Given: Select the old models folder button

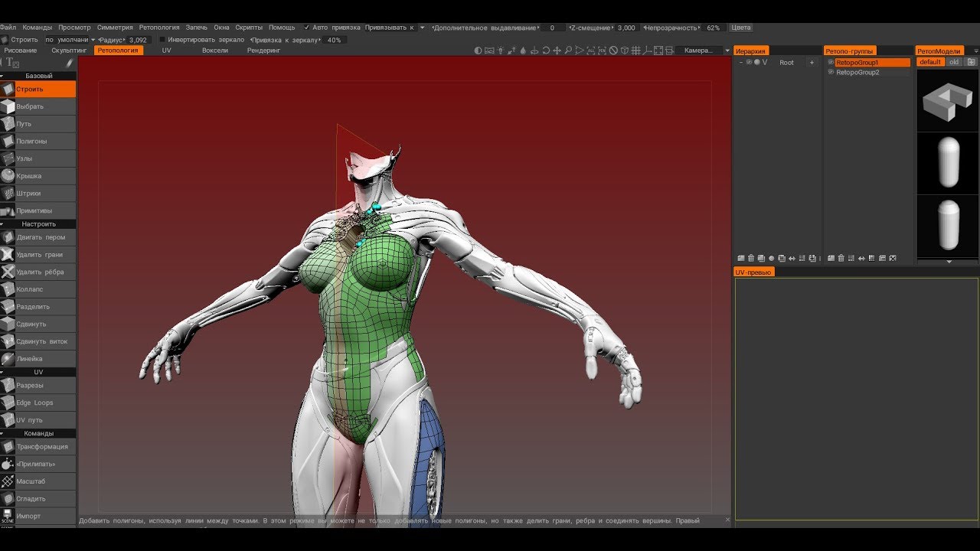Looking at the screenshot, I should tap(954, 62).
